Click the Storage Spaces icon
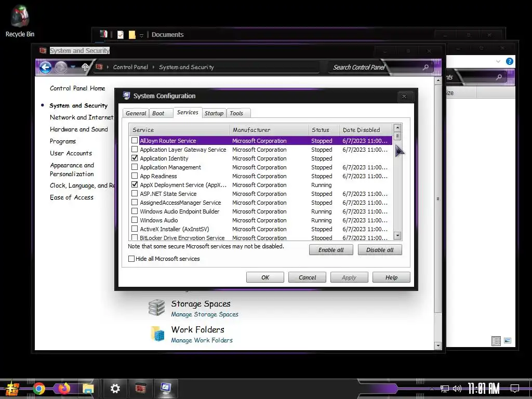The height and width of the screenshot is (399, 532). coord(157,308)
